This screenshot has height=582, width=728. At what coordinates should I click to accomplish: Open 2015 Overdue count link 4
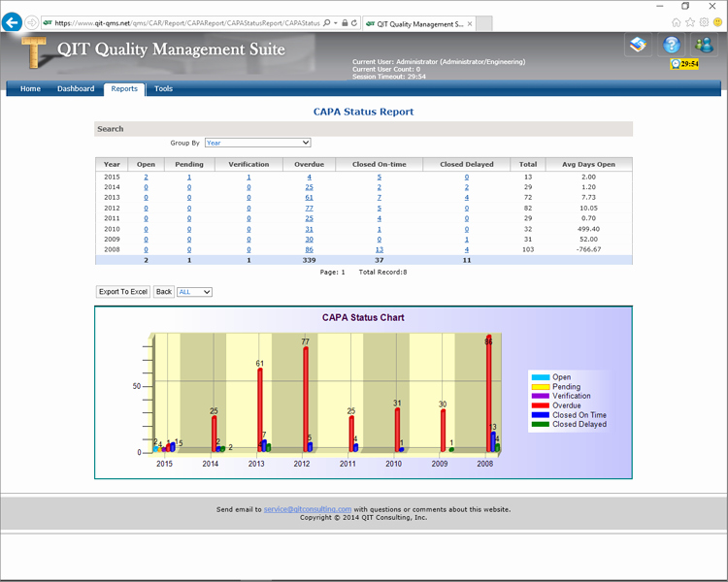tap(310, 177)
